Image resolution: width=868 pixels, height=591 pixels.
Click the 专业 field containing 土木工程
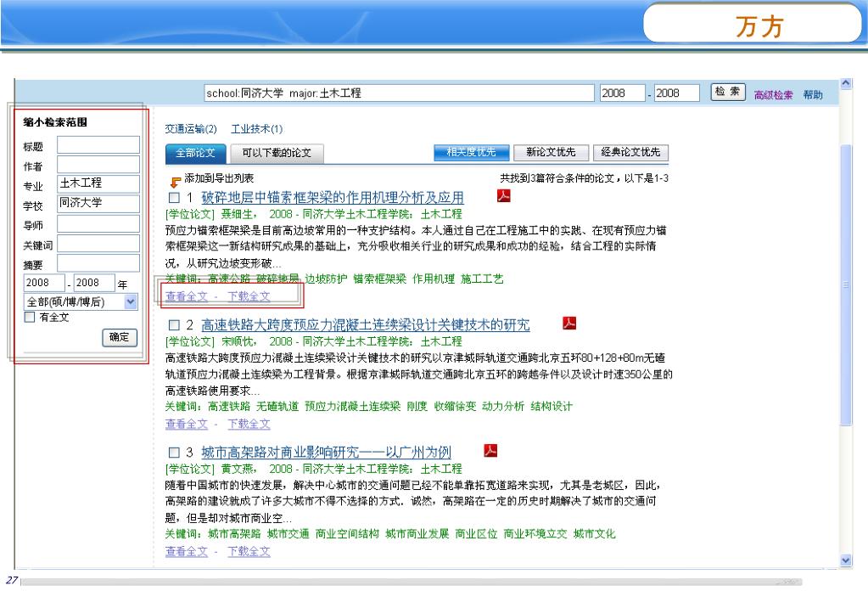click(98, 184)
